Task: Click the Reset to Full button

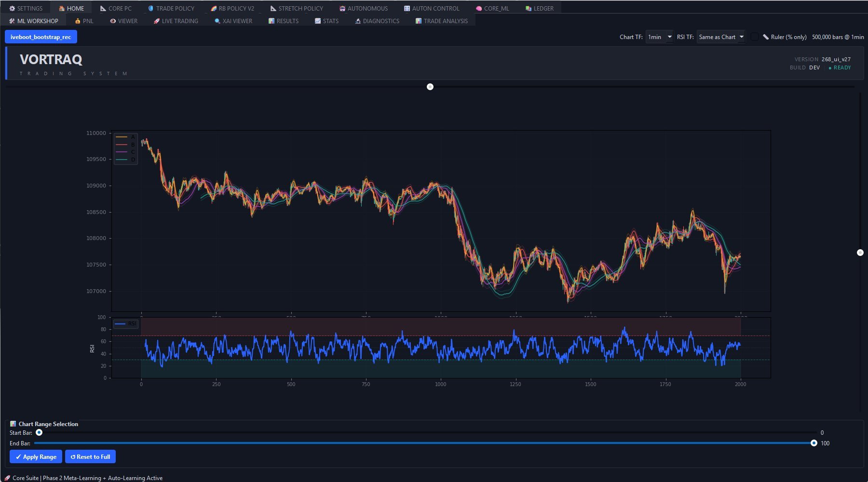Action: click(91, 457)
